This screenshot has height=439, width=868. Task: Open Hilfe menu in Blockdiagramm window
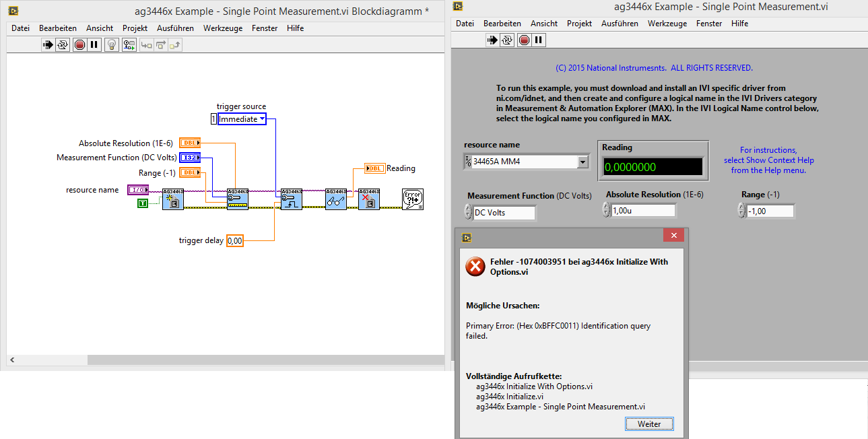click(x=295, y=28)
